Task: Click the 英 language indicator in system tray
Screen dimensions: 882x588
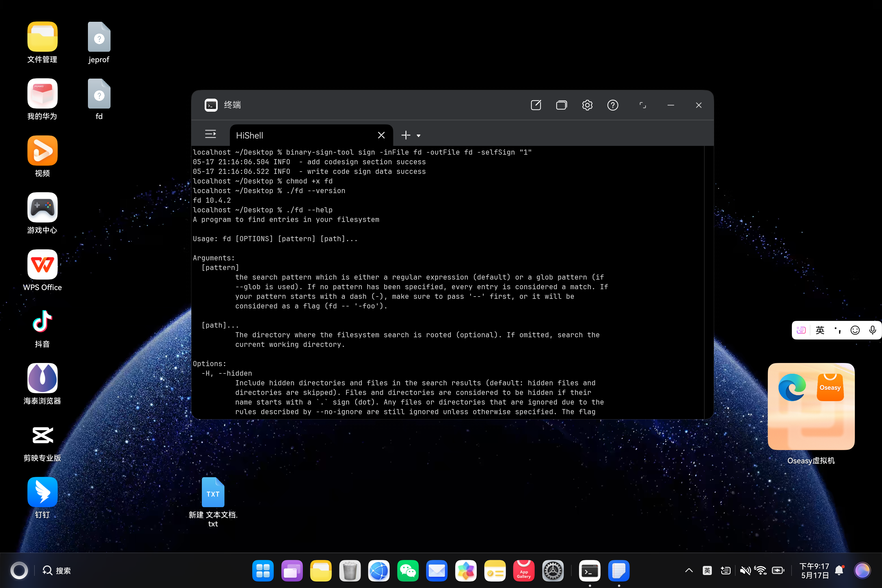Action: [707, 571]
